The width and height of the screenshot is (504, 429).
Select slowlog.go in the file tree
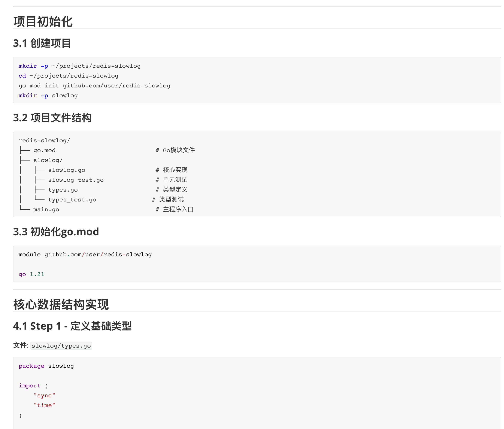tap(67, 170)
